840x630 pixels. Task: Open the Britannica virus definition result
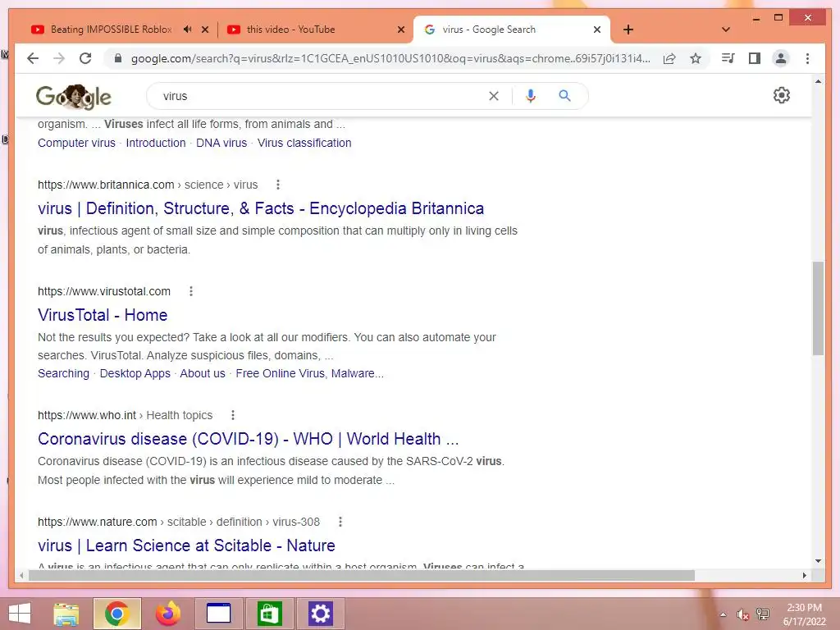pyautogui.click(x=261, y=208)
